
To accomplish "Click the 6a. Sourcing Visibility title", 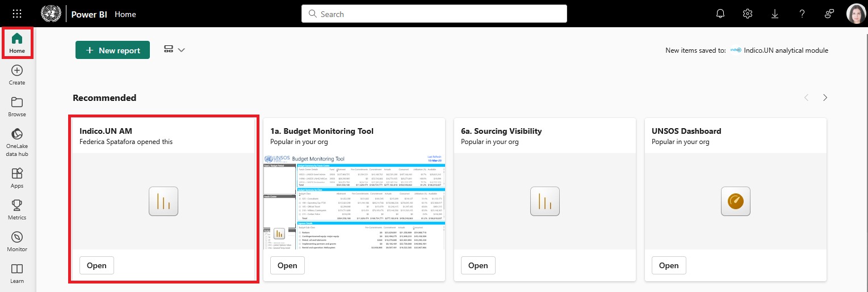I will (501, 131).
